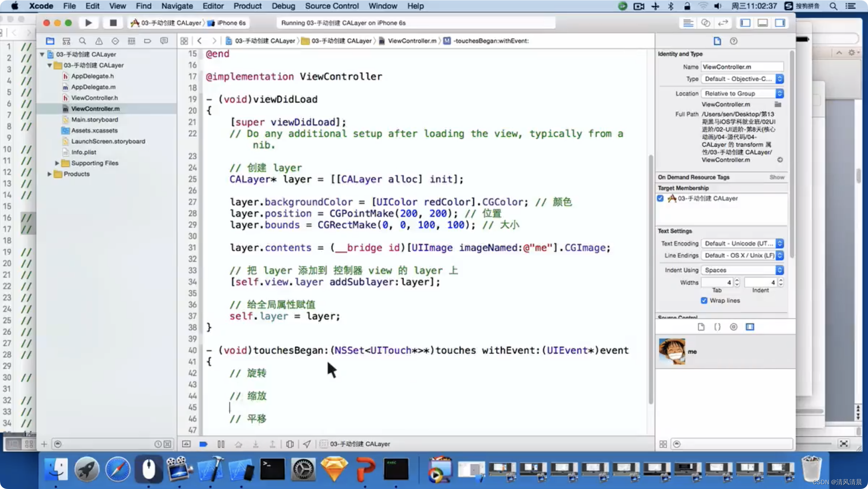Select the file inspector icon panel
This screenshot has height=489, width=868.
click(717, 41)
